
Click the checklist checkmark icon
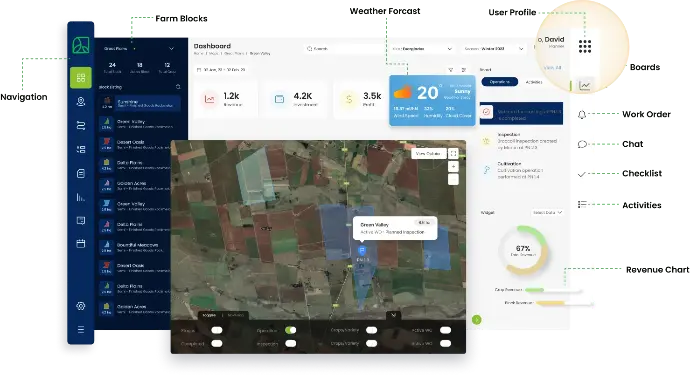click(581, 174)
